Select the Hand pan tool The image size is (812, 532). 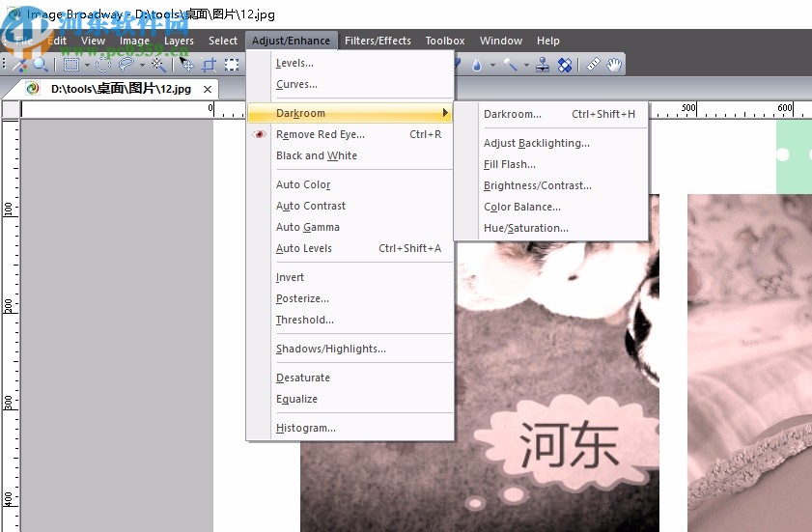[614, 65]
